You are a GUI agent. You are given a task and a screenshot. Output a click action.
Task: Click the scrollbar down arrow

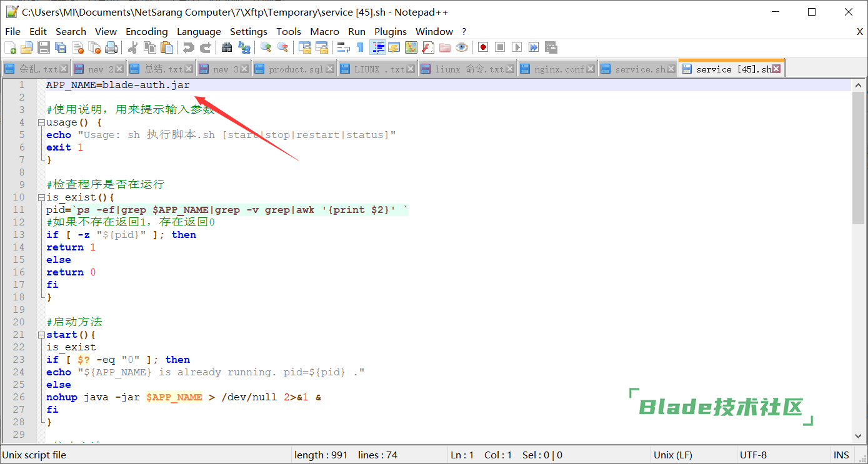click(x=858, y=436)
